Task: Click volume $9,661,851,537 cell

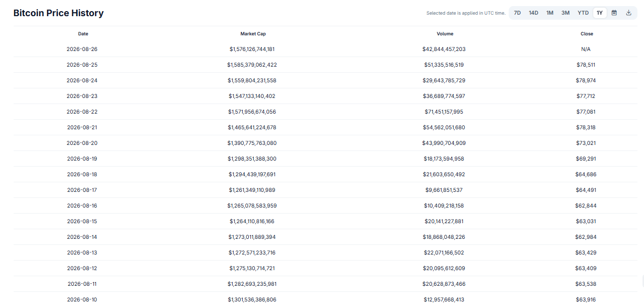Action: click(444, 190)
